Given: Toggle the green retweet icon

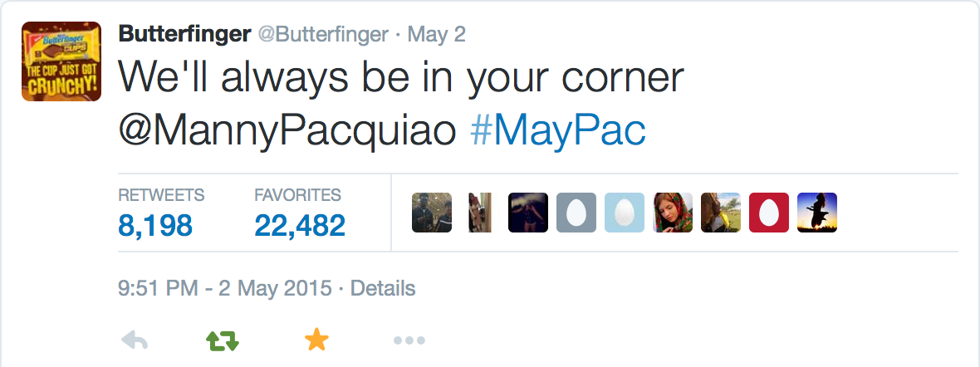Looking at the screenshot, I should [x=223, y=340].
